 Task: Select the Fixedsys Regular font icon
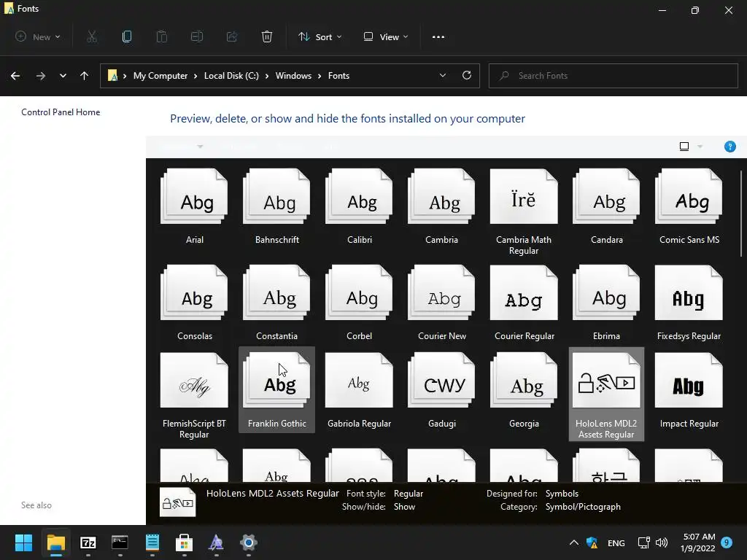pos(689,293)
